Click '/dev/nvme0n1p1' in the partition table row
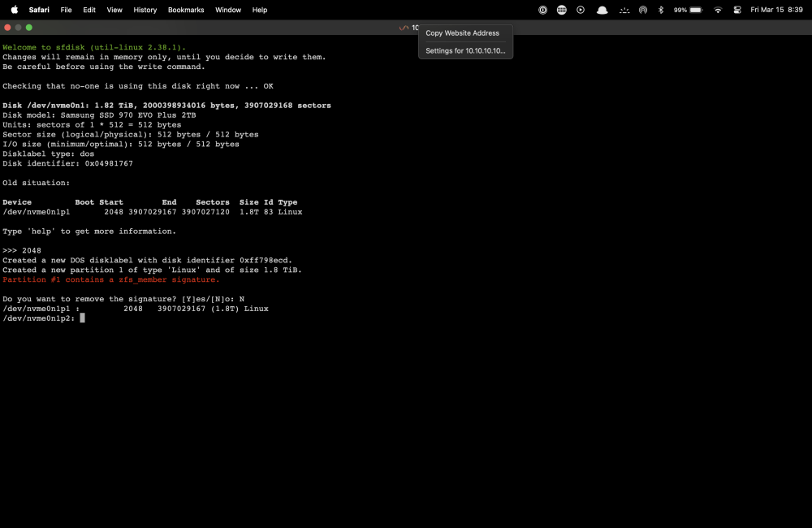The image size is (812, 528). point(36,212)
